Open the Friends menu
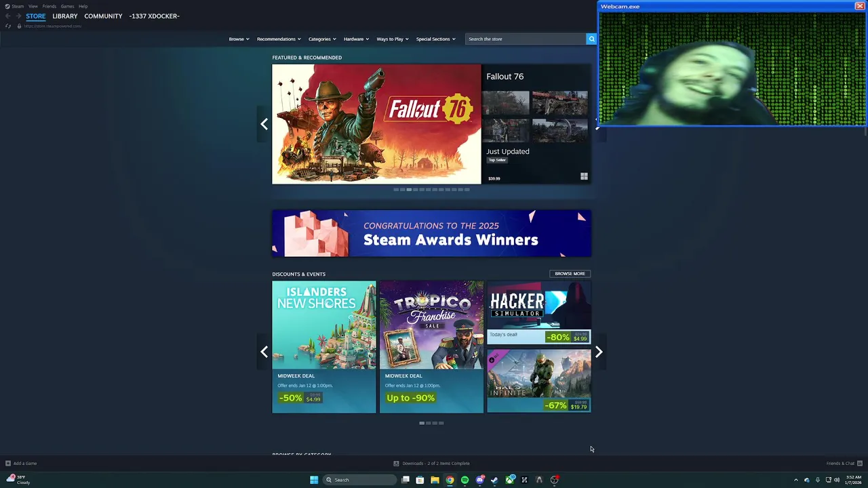Image resolution: width=868 pixels, height=488 pixels. click(x=50, y=6)
